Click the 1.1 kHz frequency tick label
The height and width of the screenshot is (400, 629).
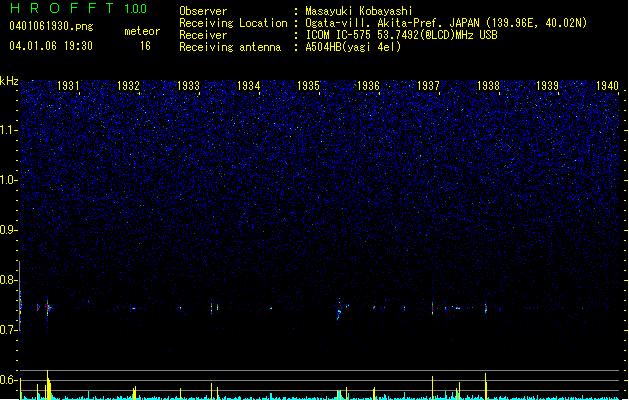pyautogui.click(x=8, y=130)
